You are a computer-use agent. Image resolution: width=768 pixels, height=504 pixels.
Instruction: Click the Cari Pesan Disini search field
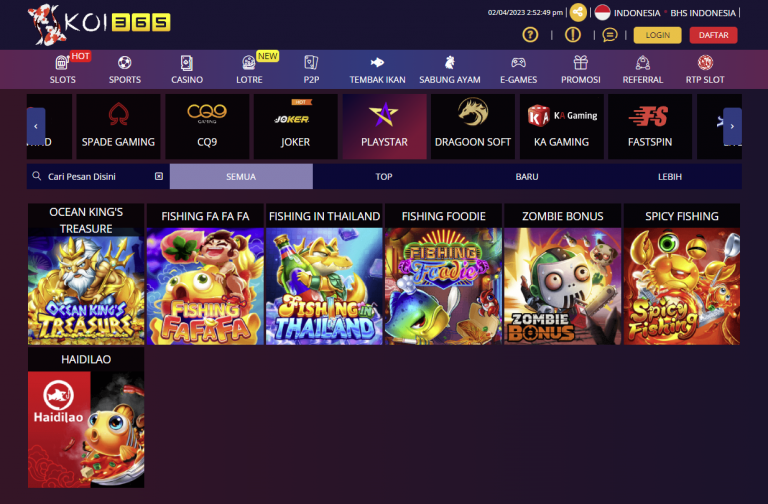pos(98,176)
